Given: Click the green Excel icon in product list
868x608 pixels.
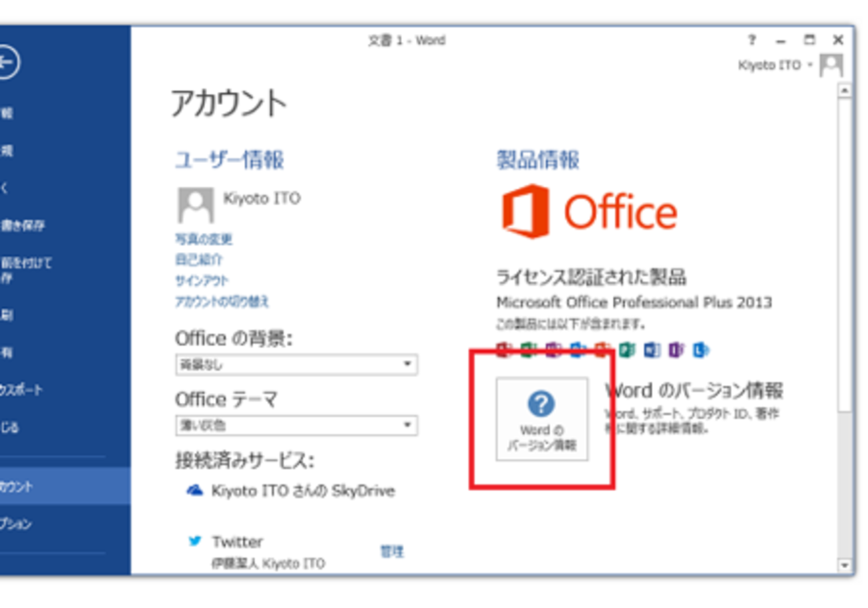Looking at the screenshot, I should click(x=529, y=349).
